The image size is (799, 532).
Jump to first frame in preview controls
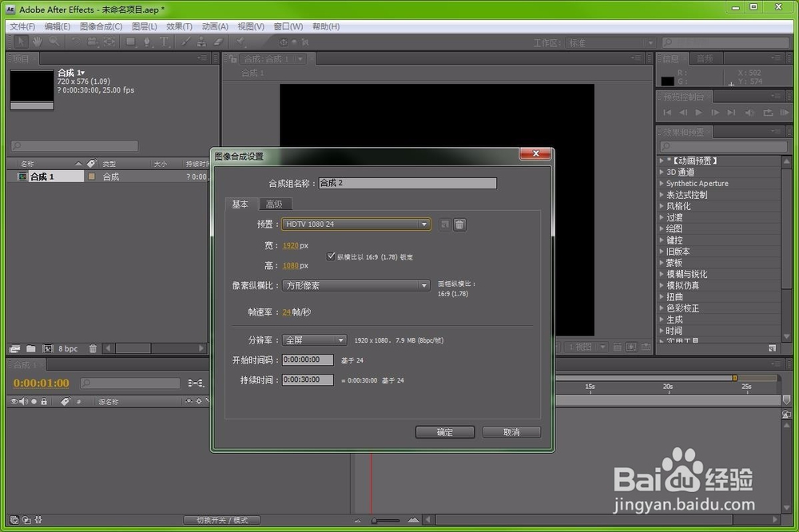pos(667,113)
